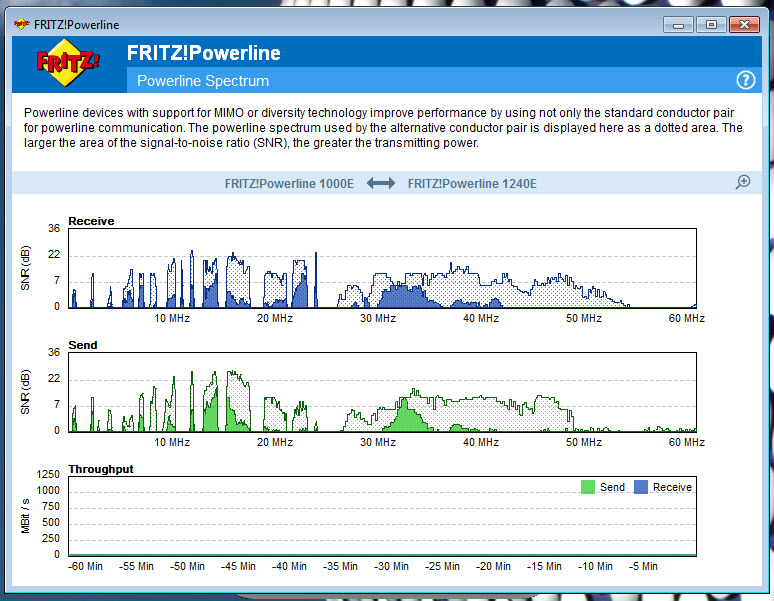Screen dimensions: 774x601
Task: Click the FRITZ!Powerline title bar icon
Action: point(21,24)
